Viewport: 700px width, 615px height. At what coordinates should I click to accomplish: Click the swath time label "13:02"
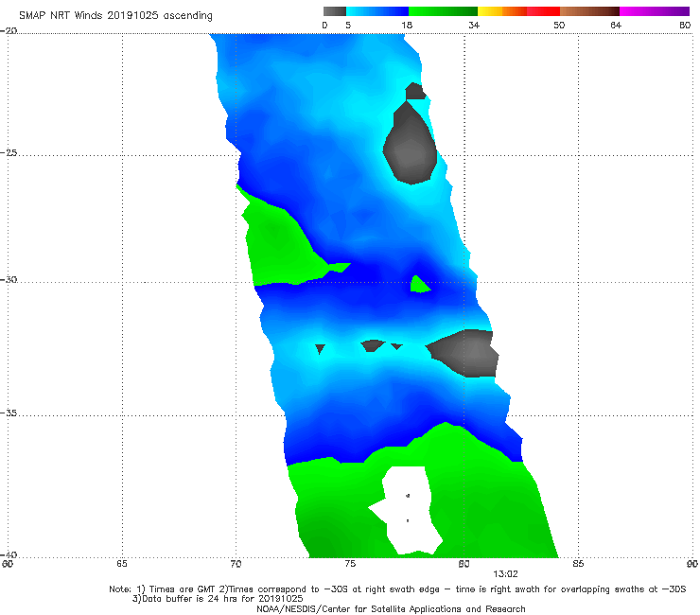coord(505,574)
